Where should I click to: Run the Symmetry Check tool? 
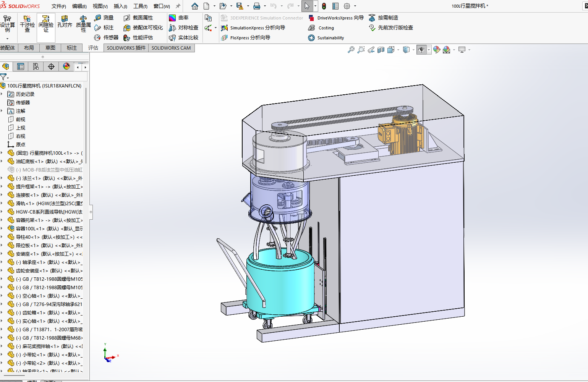184,28
